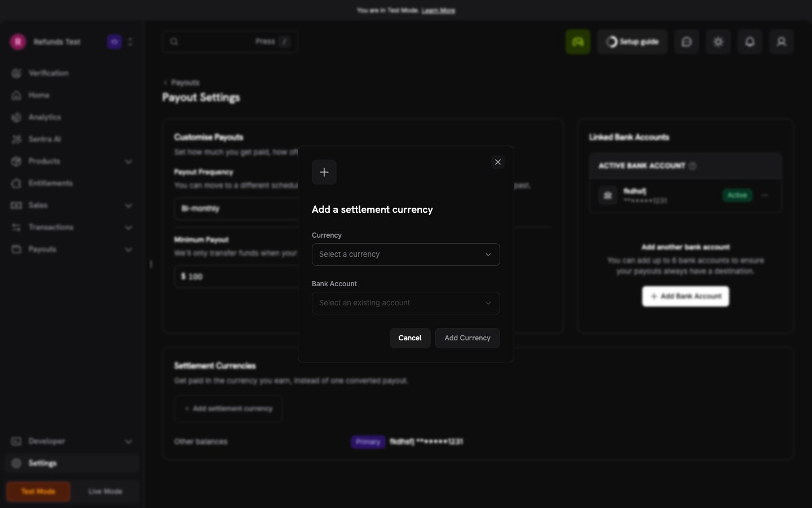The image size is (812, 508).
Task: Open the user profile icon
Action: (782, 42)
